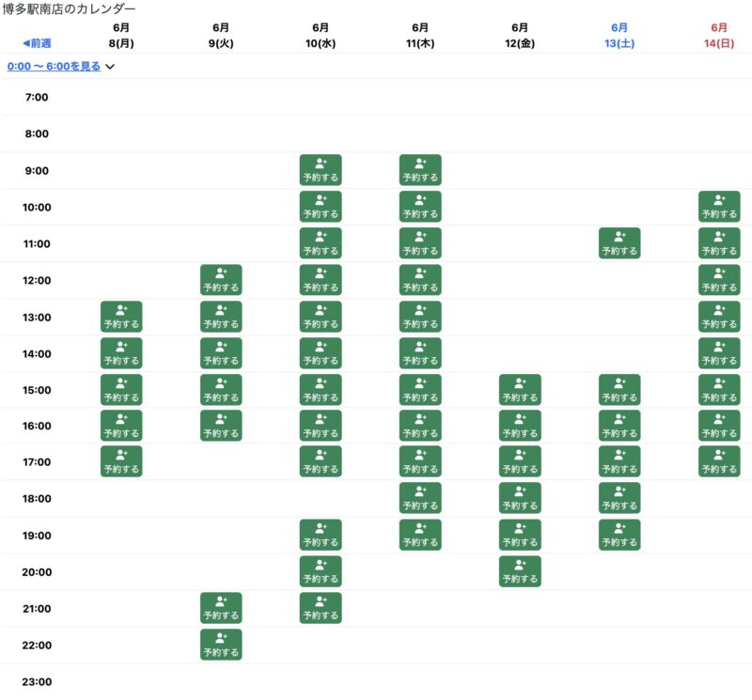
Task: Reserve June 11 (木) at 11:00
Action: pos(420,243)
